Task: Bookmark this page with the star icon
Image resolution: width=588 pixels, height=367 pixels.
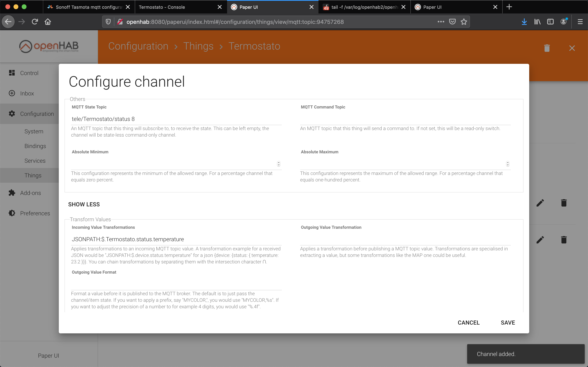Action: (x=464, y=22)
